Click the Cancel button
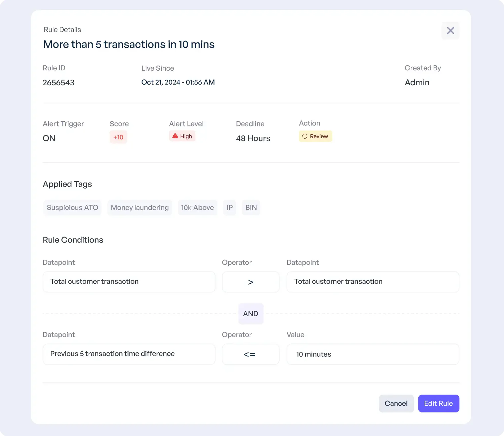504x436 pixels. (396, 403)
